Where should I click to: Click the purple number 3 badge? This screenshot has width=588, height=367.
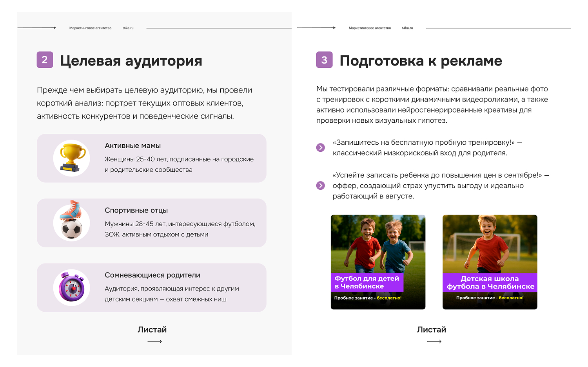click(324, 60)
